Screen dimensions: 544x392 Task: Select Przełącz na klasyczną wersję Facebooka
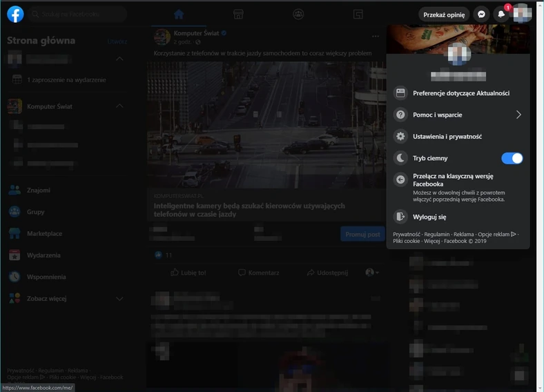pos(458,187)
